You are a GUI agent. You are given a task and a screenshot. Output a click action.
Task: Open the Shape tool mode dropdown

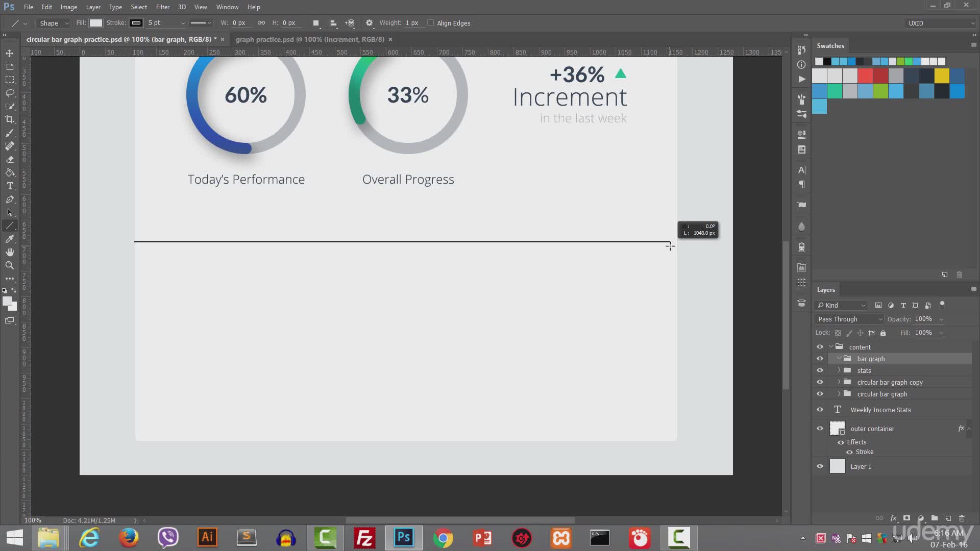[54, 23]
